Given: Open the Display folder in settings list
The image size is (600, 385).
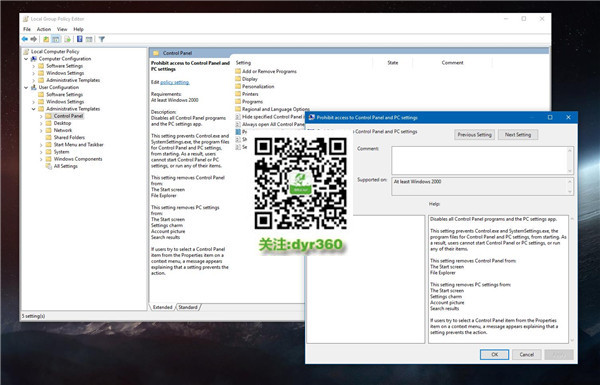Looking at the screenshot, I should point(249,79).
